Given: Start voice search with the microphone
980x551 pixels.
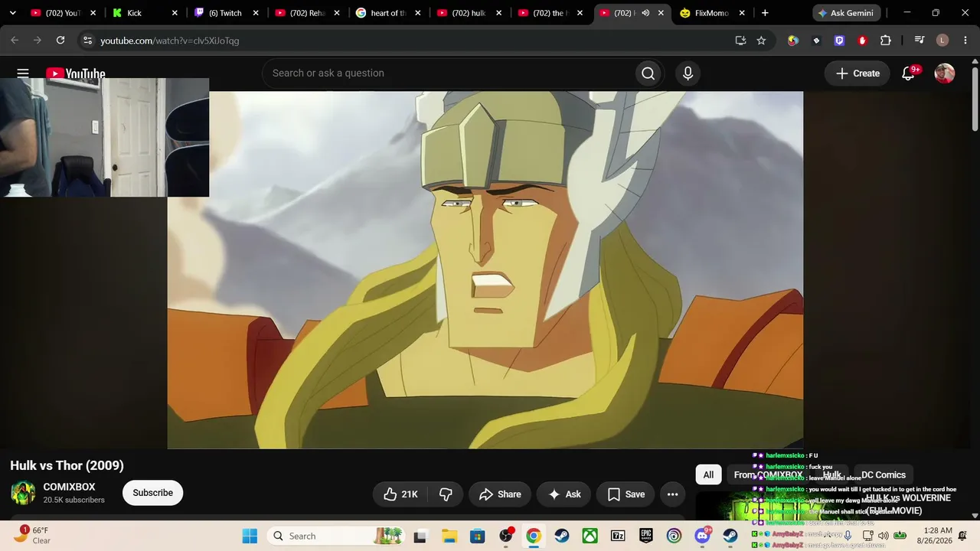Looking at the screenshot, I should tap(688, 73).
